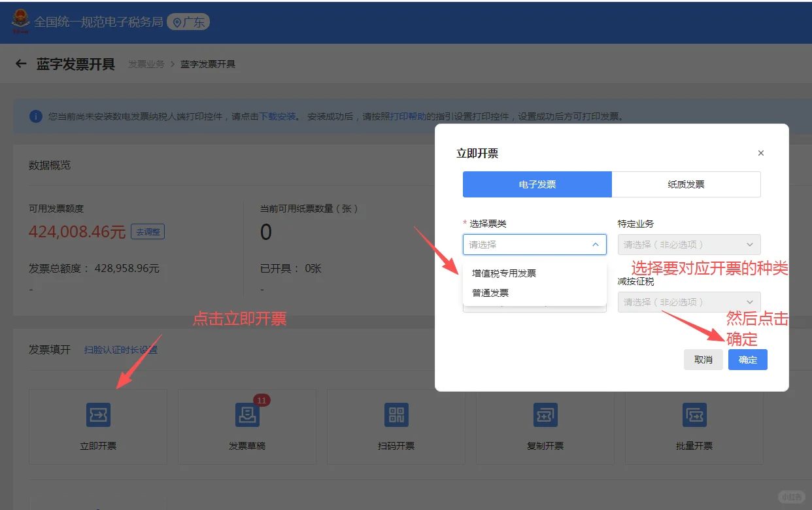This screenshot has height=510, width=812.
Task: Switch to the 纸质发票 tab
Action: point(686,184)
